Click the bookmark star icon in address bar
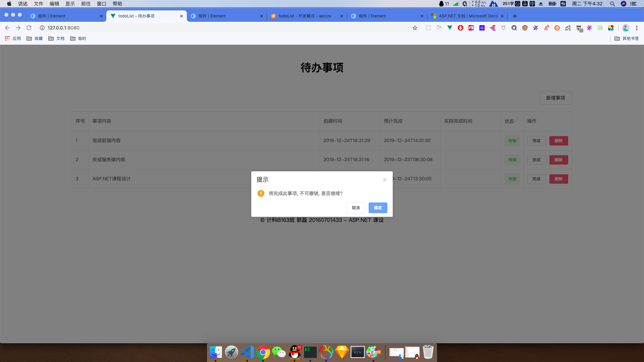Viewport: 644px width, 362px height. coord(415,28)
